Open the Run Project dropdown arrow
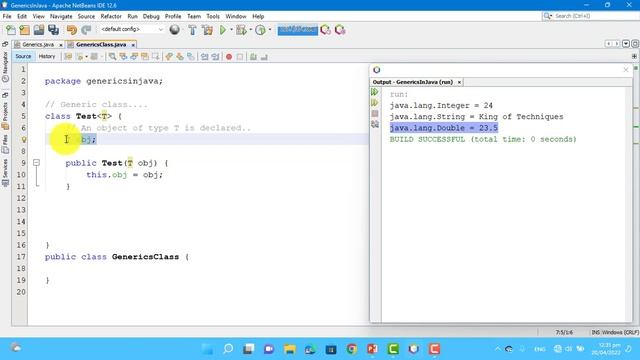This screenshot has height=360, width=640. pyautogui.click(x=231, y=30)
